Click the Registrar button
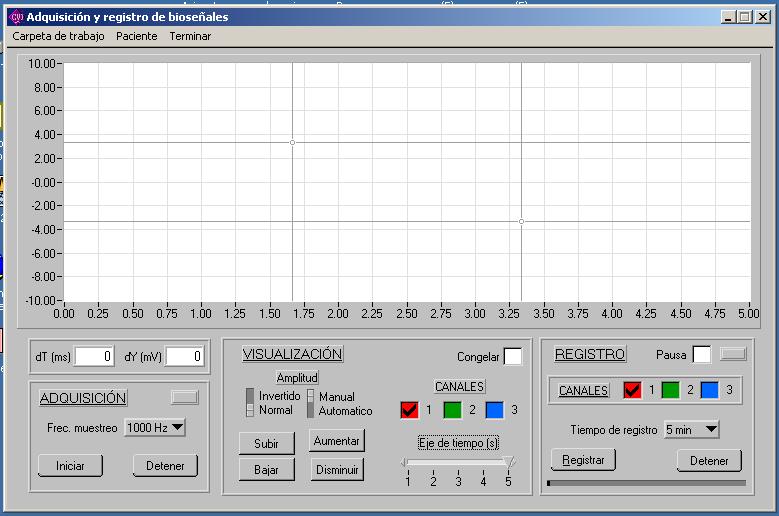Image resolution: width=779 pixels, height=516 pixels. (x=583, y=460)
